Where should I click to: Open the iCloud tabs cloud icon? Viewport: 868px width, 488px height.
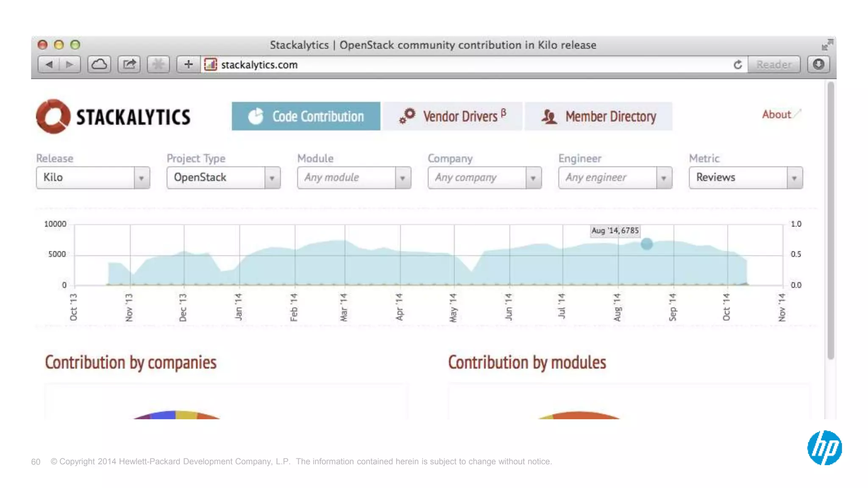click(x=99, y=64)
